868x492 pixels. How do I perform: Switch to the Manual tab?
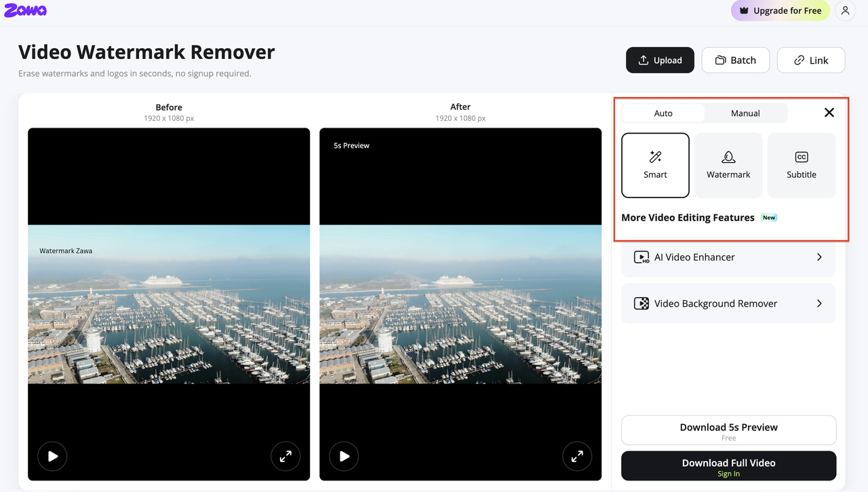pyautogui.click(x=745, y=113)
